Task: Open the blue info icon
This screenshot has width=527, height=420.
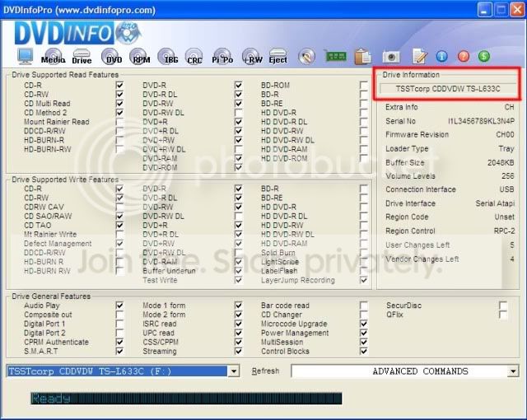Action: [x=442, y=56]
